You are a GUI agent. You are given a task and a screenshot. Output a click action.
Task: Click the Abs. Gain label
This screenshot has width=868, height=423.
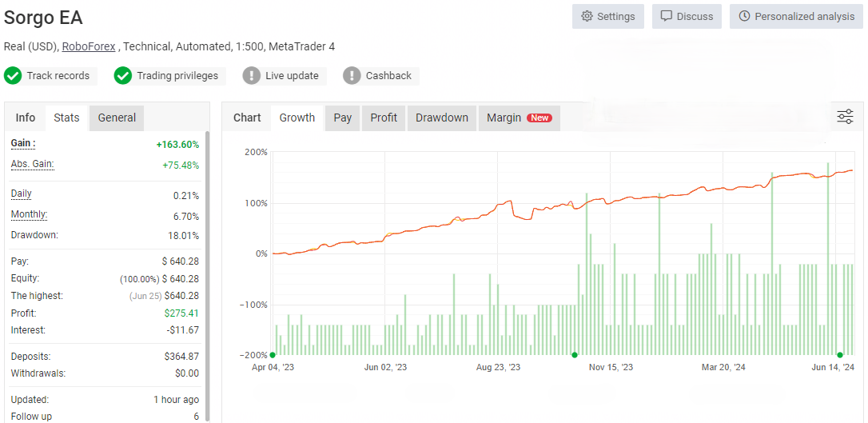click(32, 164)
